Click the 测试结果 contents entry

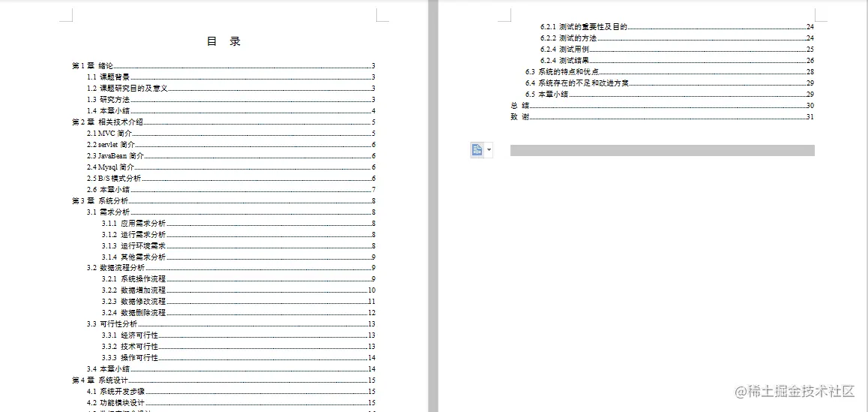pyautogui.click(x=677, y=61)
